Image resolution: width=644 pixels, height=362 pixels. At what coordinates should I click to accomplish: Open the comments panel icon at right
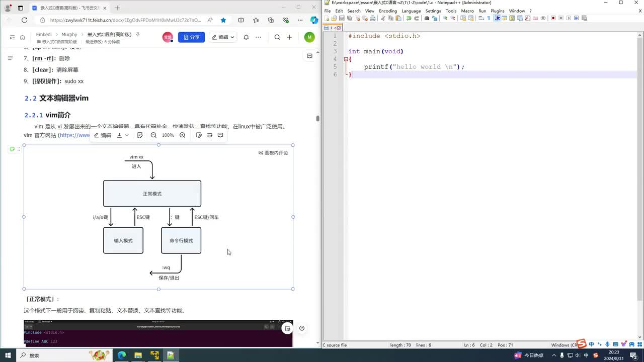click(x=310, y=56)
